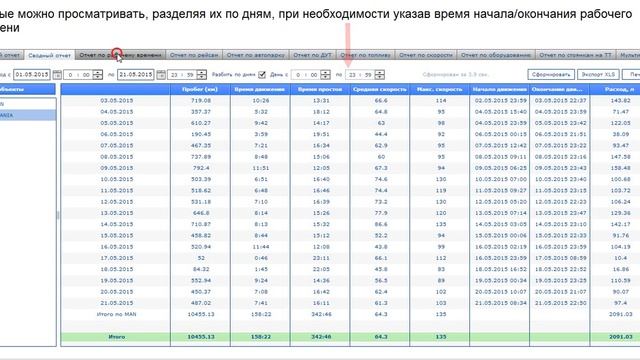Click fuel consumption value 143.82
The height and width of the screenshot is (360, 640).
pyautogui.click(x=620, y=100)
